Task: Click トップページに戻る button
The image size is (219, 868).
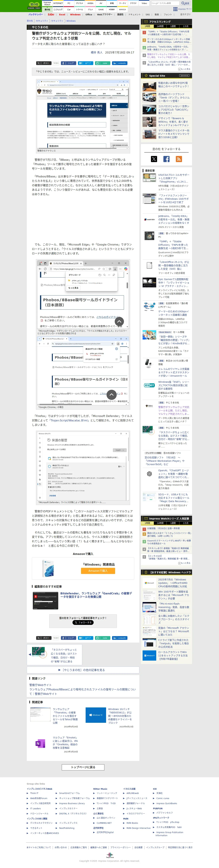Action: [83, 767]
